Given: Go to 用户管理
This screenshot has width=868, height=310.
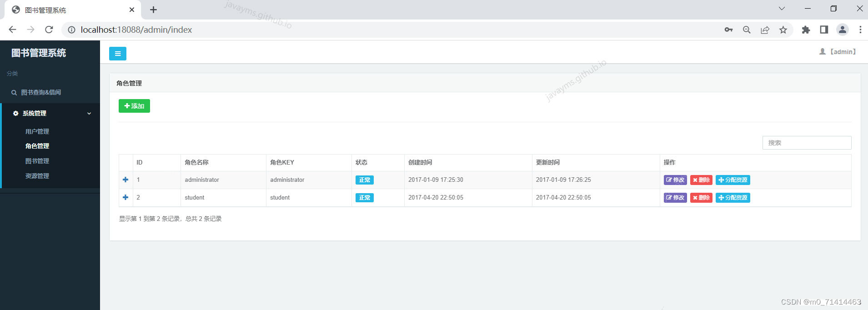Looking at the screenshot, I should click(x=37, y=131).
